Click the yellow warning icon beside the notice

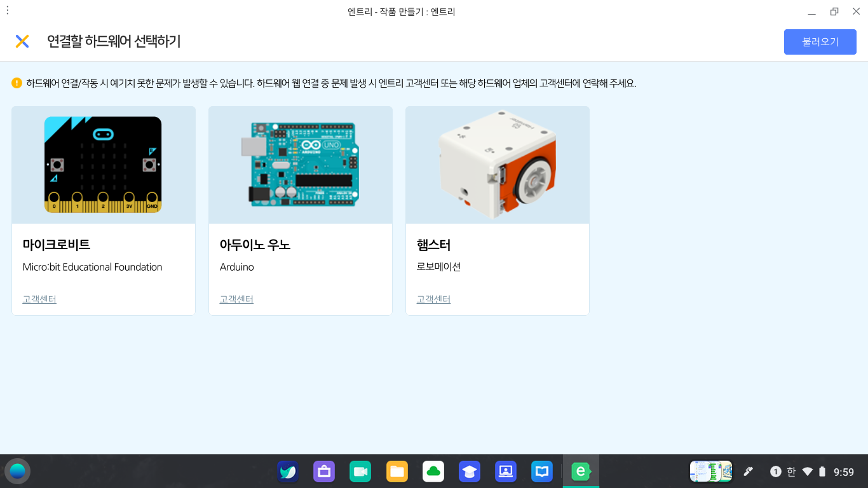click(17, 83)
